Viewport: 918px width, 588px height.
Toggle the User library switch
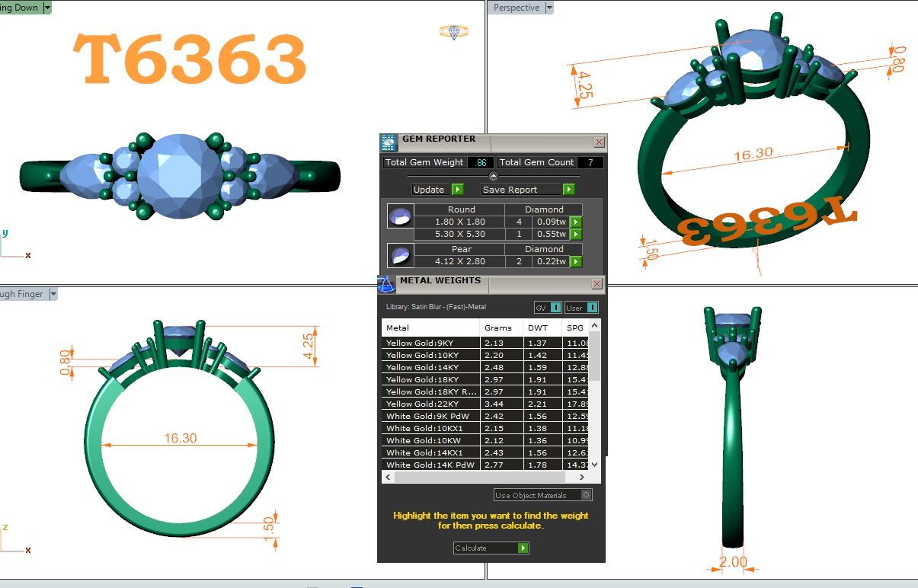click(x=581, y=308)
